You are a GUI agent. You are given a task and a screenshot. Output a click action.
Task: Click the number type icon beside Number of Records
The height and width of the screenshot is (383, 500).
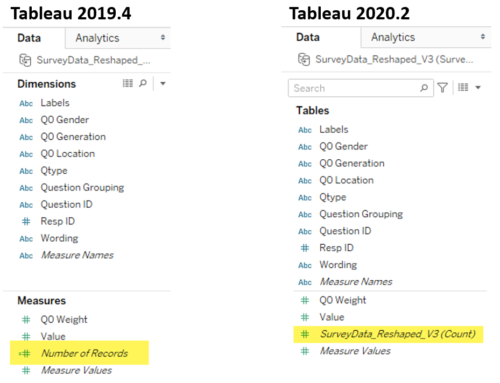coord(25,353)
